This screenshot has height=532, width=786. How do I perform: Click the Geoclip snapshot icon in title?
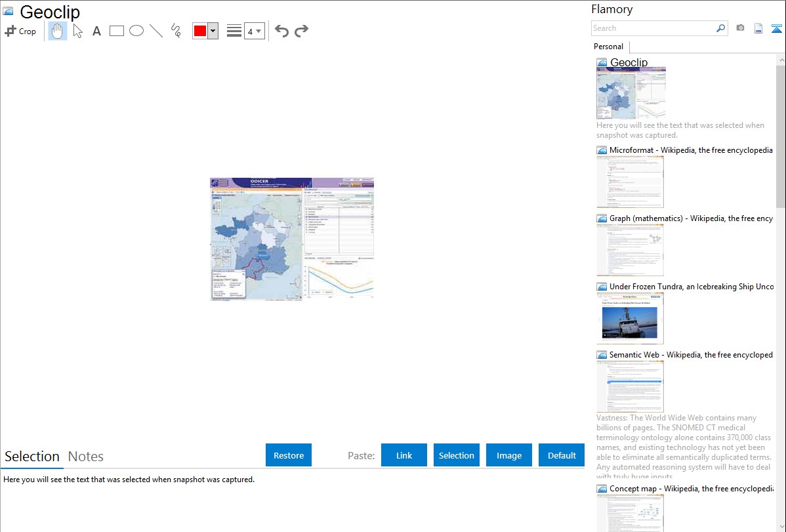(9, 12)
